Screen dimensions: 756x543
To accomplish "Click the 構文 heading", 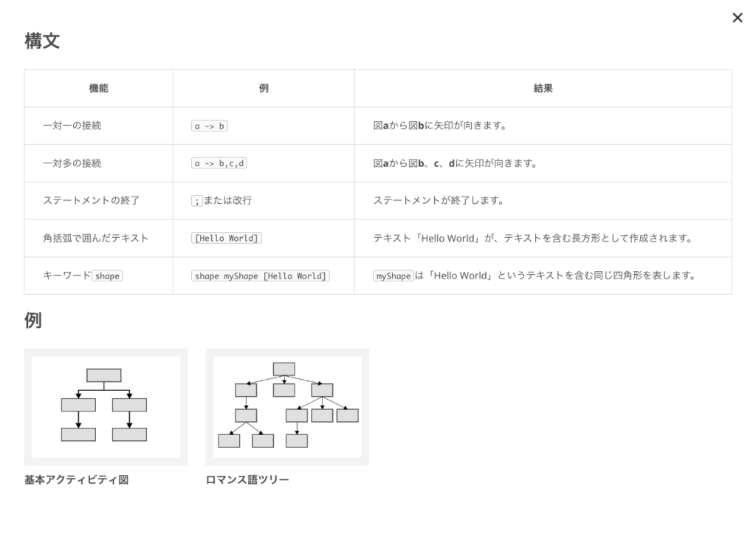I will (42, 41).
